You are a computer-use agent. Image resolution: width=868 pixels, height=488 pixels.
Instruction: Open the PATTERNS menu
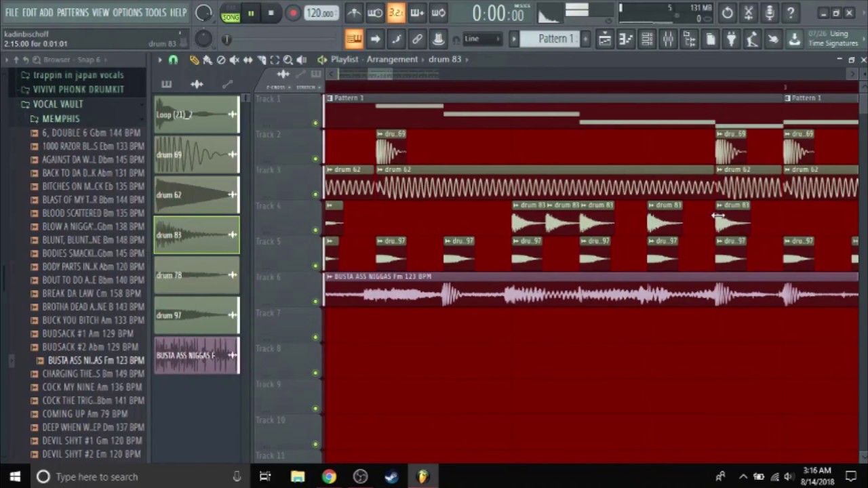click(x=73, y=12)
